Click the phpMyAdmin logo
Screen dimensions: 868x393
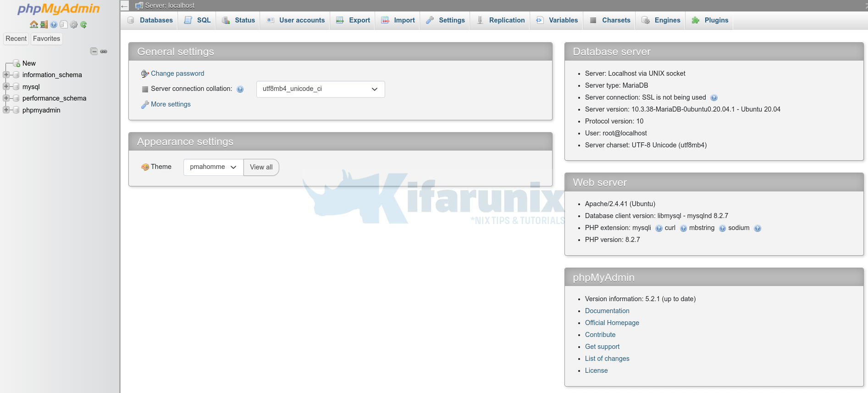pos(59,9)
